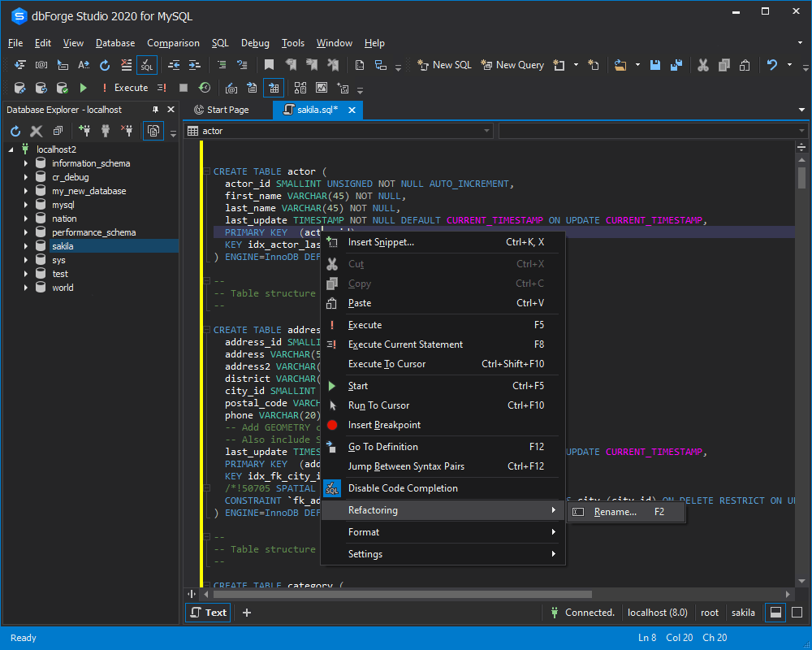Toggle the SQL check icon in top toolbar
This screenshot has height=650, width=812.
147,65
